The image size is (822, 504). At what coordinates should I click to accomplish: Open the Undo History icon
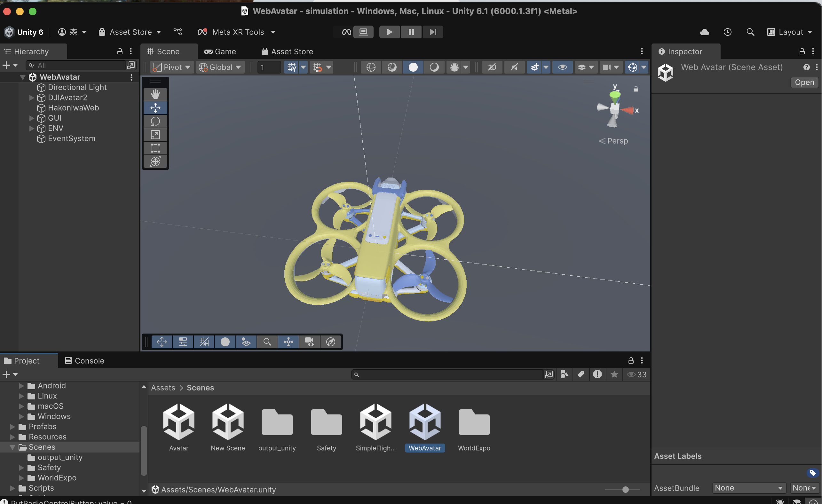[x=727, y=32]
